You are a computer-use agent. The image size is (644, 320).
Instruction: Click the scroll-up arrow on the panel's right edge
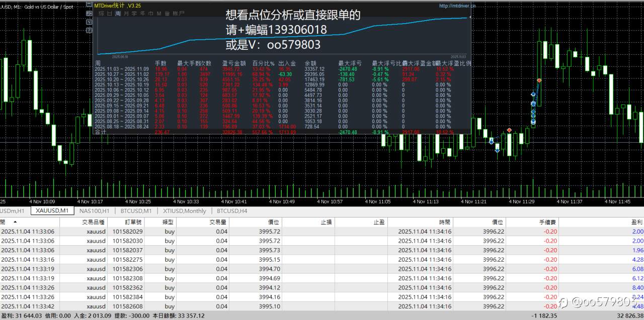(470, 16)
